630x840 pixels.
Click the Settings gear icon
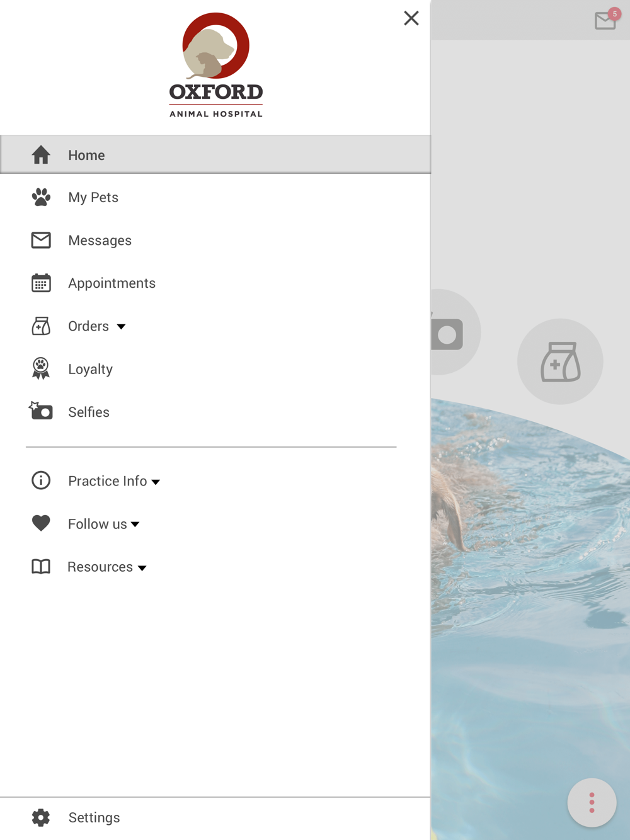[41, 817]
